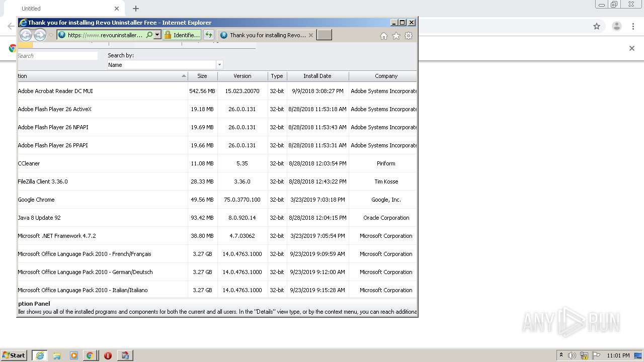Open a new Chrome tab

click(136, 9)
